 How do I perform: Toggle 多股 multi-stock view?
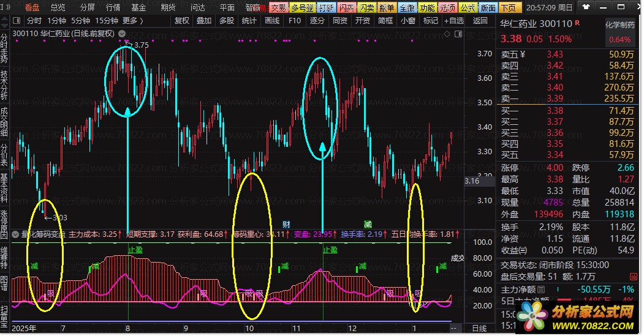(226, 21)
